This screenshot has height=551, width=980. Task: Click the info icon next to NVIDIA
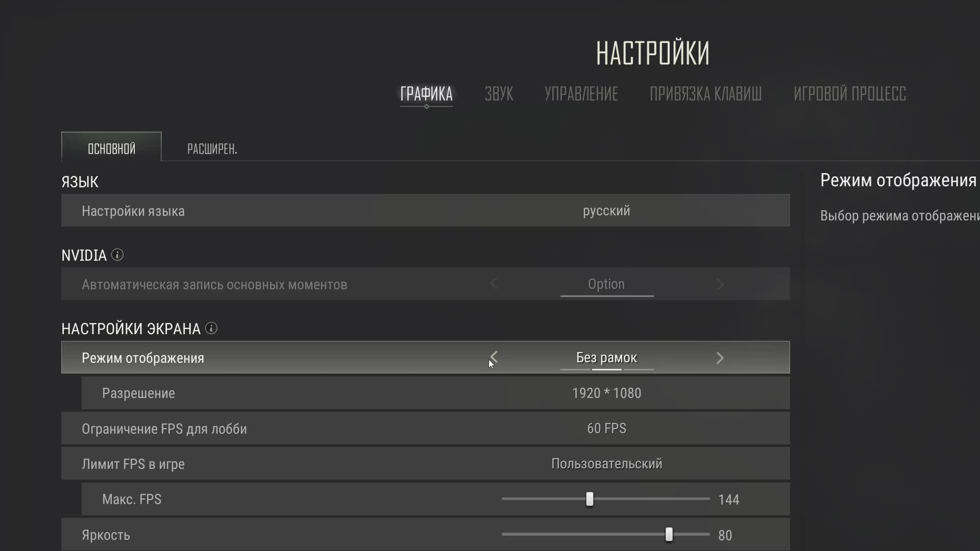point(117,255)
